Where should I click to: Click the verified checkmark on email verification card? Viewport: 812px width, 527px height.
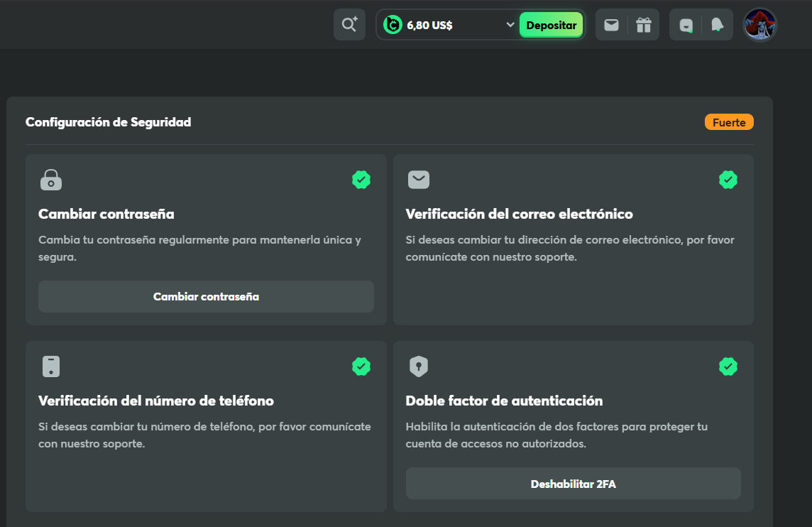tap(728, 180)
